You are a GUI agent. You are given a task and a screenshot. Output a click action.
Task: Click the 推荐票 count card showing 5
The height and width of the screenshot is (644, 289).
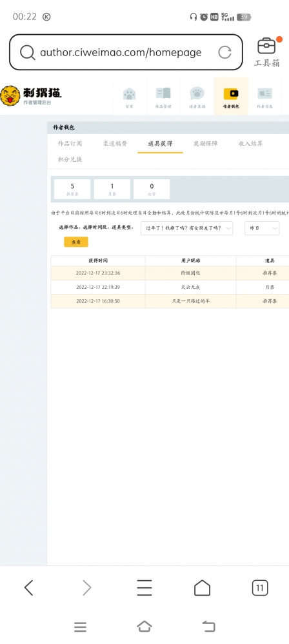click(72, 190)
